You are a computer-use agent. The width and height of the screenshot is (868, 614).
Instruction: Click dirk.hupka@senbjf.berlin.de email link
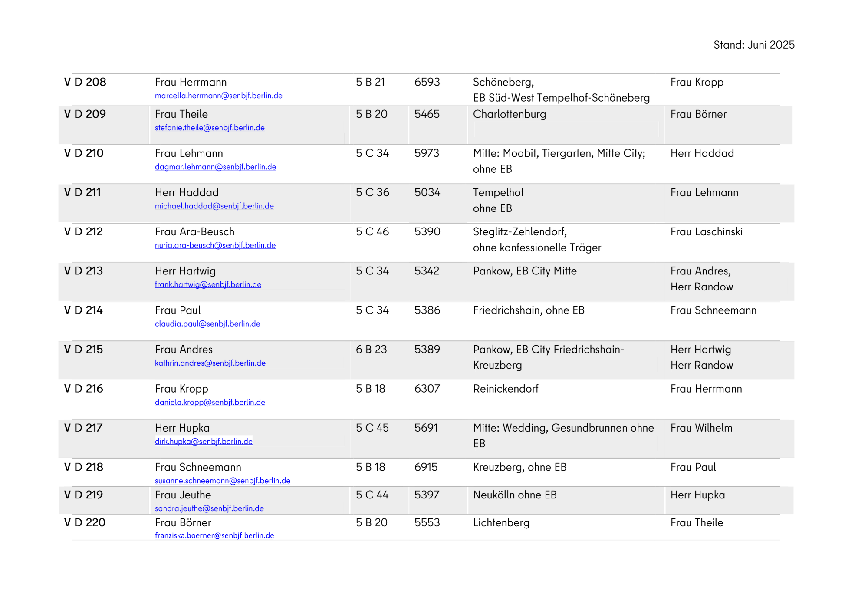[x=204, y=441]
